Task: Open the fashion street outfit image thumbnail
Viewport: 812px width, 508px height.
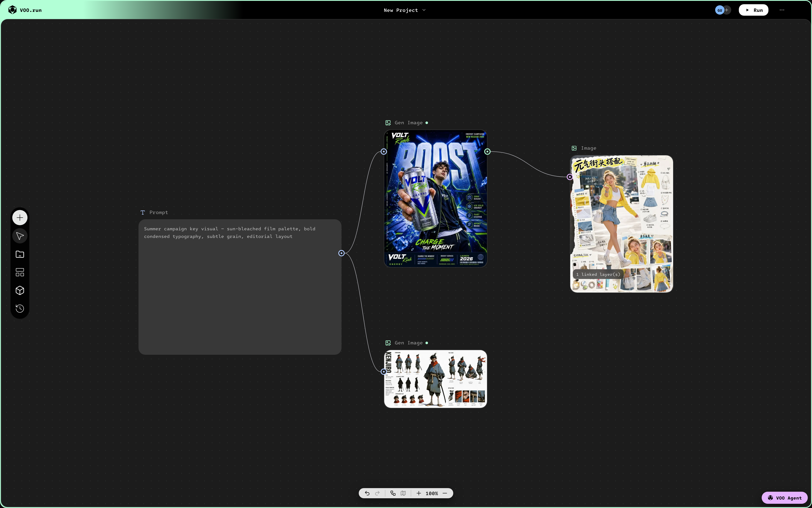Action: click(x=622, y=224)
